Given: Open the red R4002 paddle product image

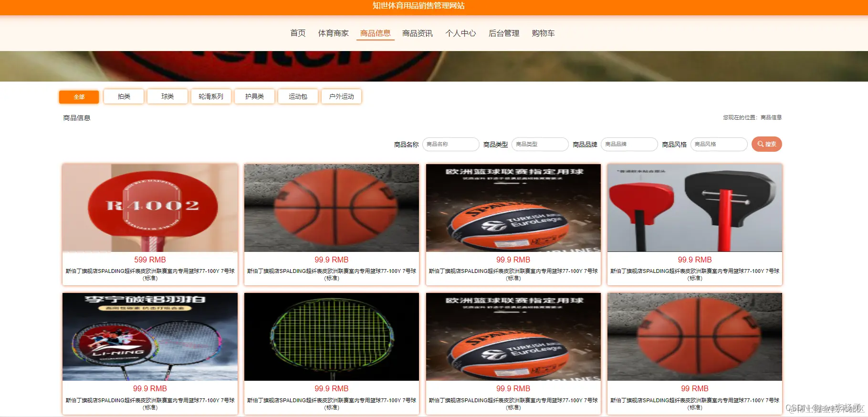Looking at the screenshot, I should (150, 208).
